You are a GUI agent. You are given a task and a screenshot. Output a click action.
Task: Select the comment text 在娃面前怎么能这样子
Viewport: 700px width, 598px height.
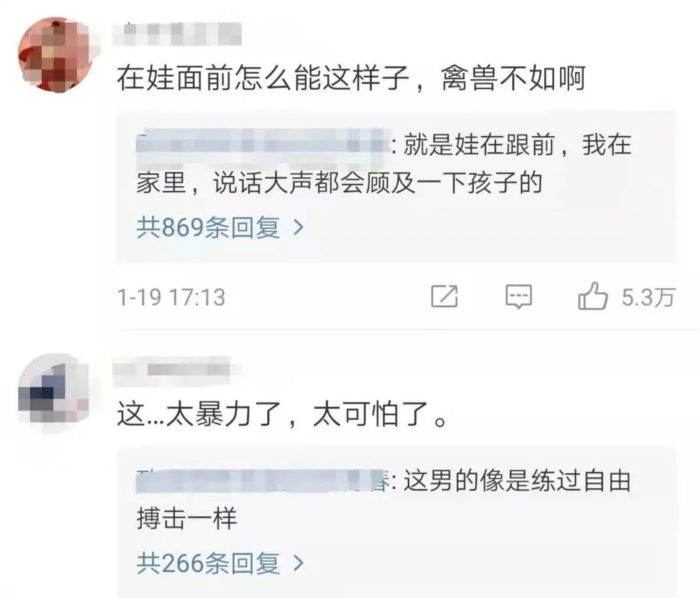tap(263, 78)
